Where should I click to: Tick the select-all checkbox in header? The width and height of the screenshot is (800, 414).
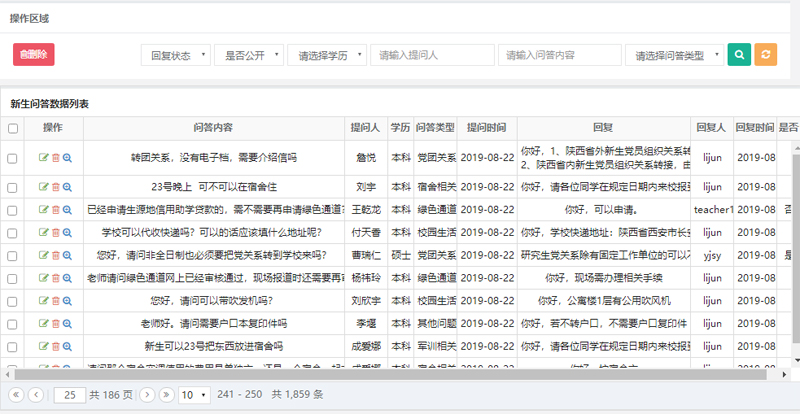[13, 128]
